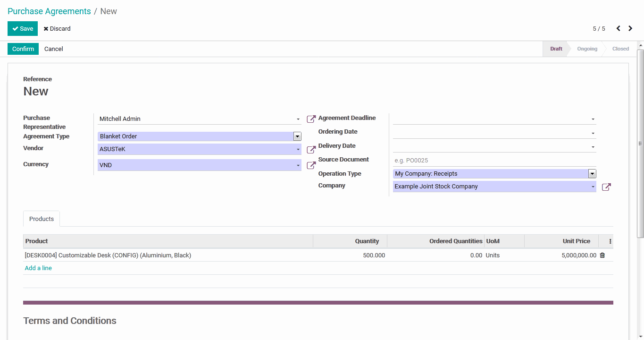The height and width of the screenshot is (340, 644).
Task: Expand the Operation Type dropdown
Action: tap(592, 174)
